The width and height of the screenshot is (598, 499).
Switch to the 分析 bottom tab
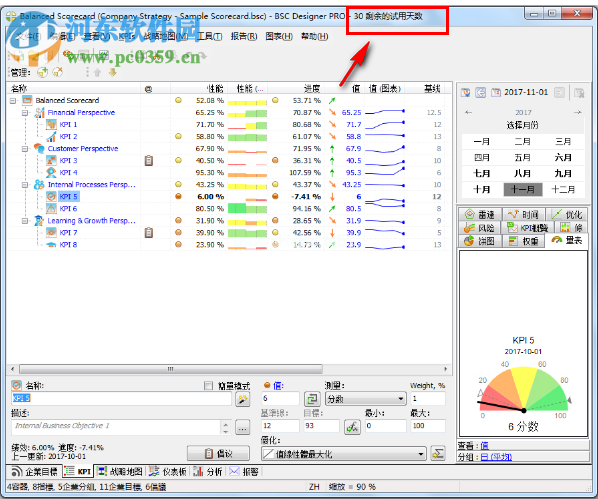208,472
